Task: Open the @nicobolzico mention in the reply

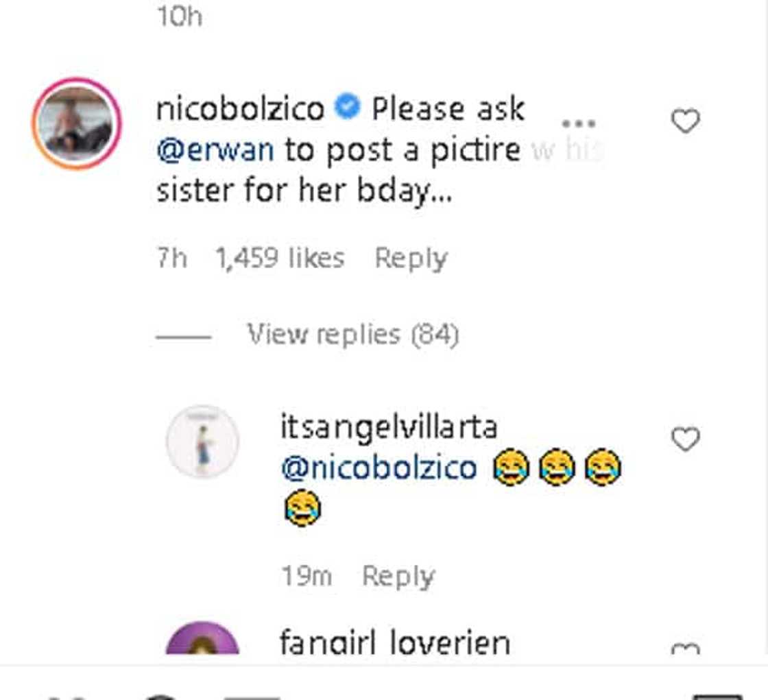Action: tap(379, 468)
